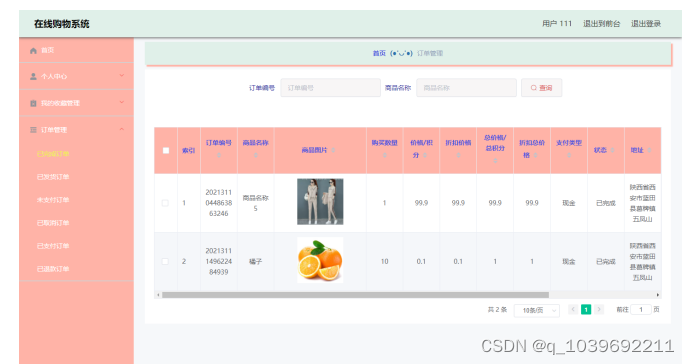689x364 pixels.
Task: Open the clothing product image thumbnail
Action: [320, 202]
